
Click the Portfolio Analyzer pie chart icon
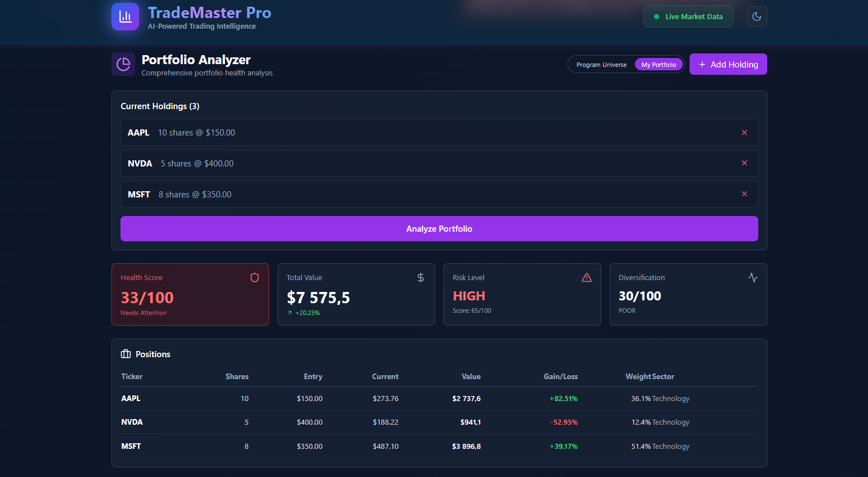click(x=123, y=64)
